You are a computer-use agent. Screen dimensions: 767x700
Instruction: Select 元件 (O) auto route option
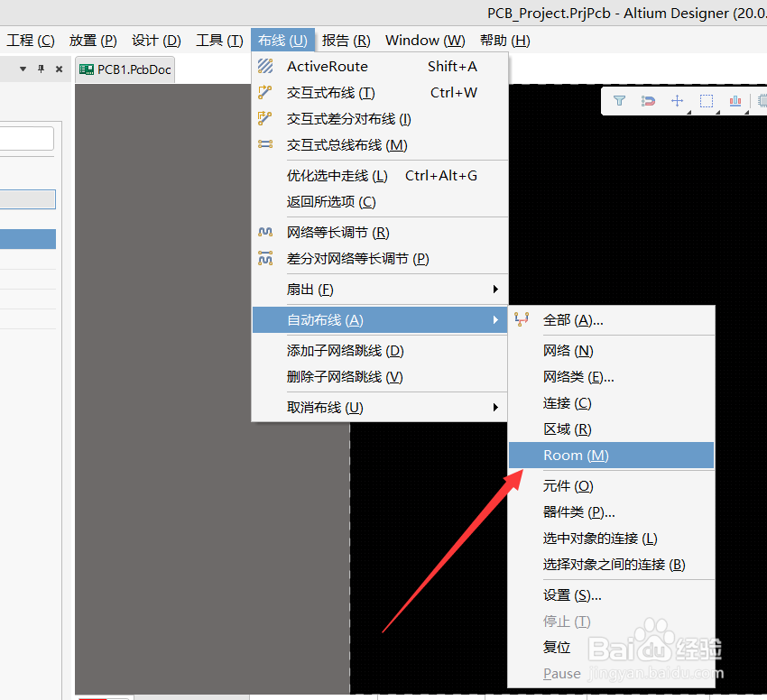612,485
